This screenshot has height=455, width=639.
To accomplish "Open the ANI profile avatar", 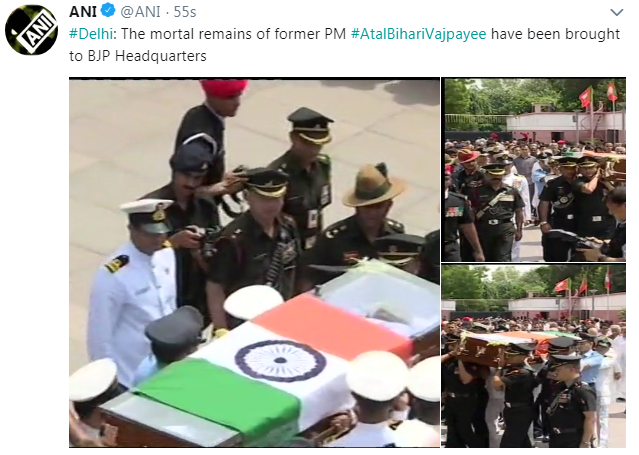I will (31, 30).
